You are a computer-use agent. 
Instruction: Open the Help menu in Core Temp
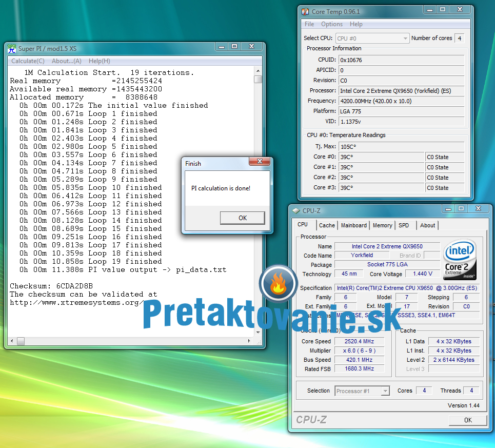[356, 24]
